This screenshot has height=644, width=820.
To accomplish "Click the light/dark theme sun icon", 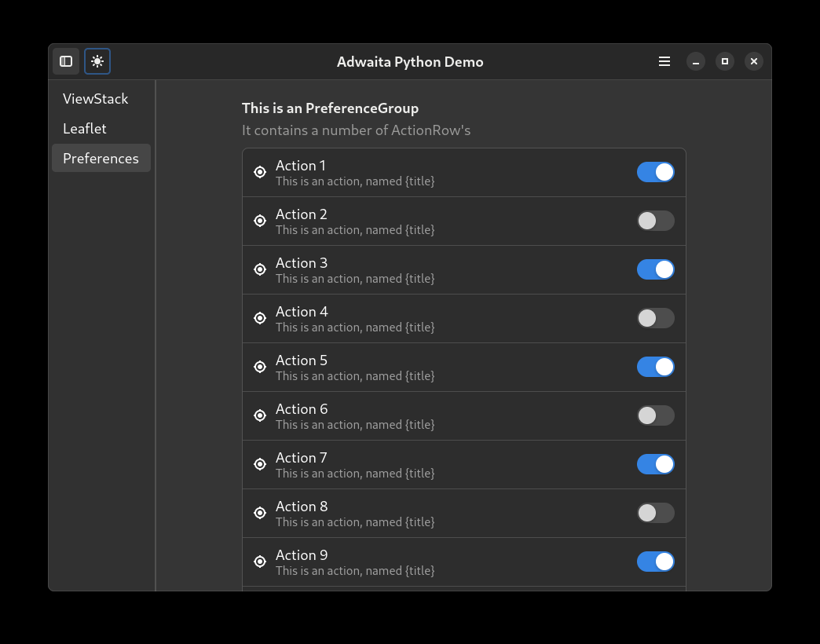I will [x=97, y=62].
